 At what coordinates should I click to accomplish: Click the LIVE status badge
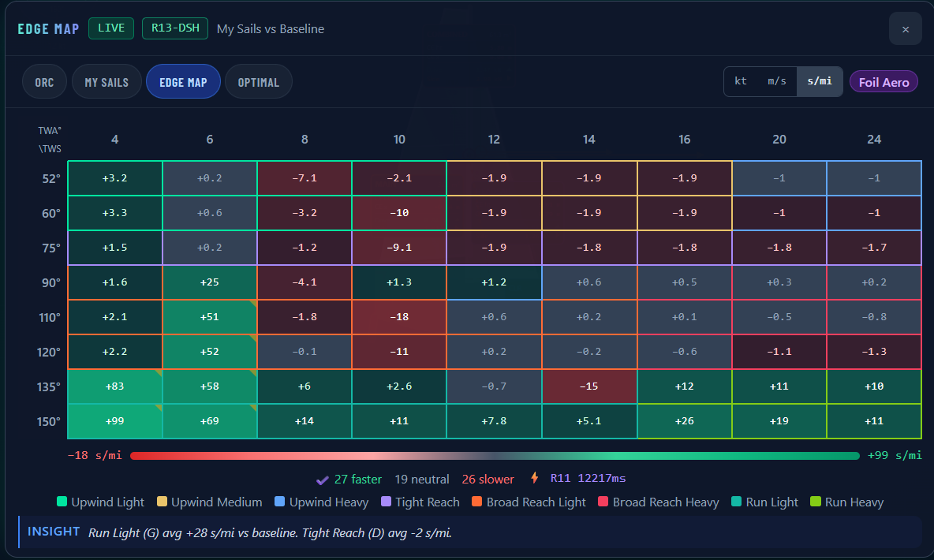[111, 28]
